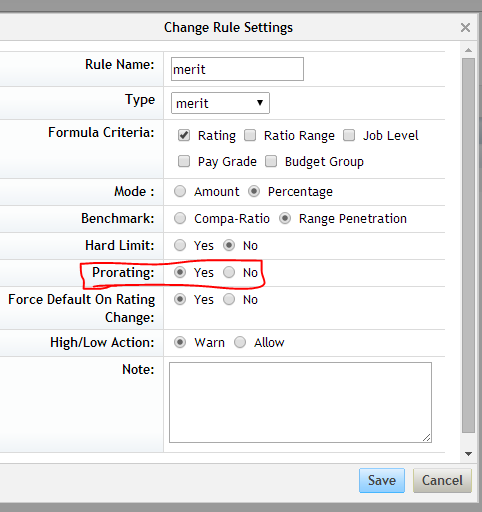Save the rule settings
This screenshot has height=512, width=482.
(382, 480)
